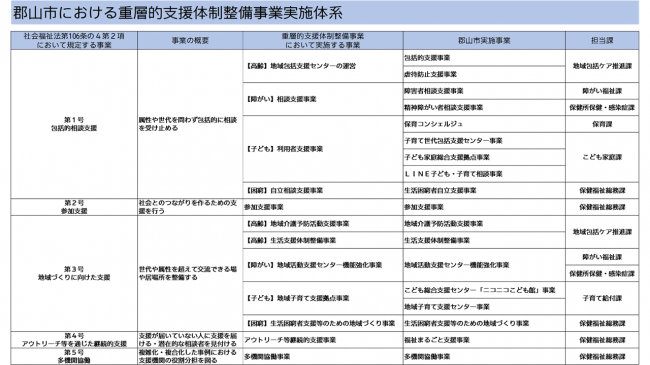
Task: Click header '社会福祉法第106条の4第2項において規定する事業'
Action: point(74,41)
